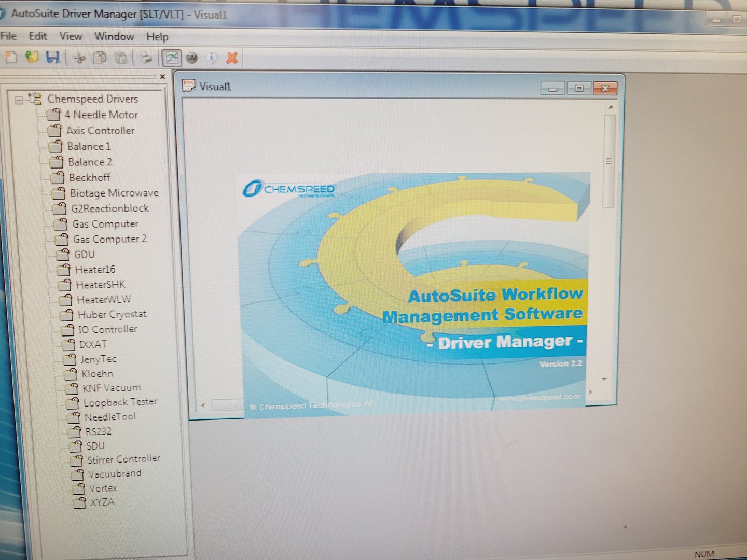Select the Balance 1 driver
The height and width of the screenshot is (560, 747).
pyautogui.click(x=89, y=146)
